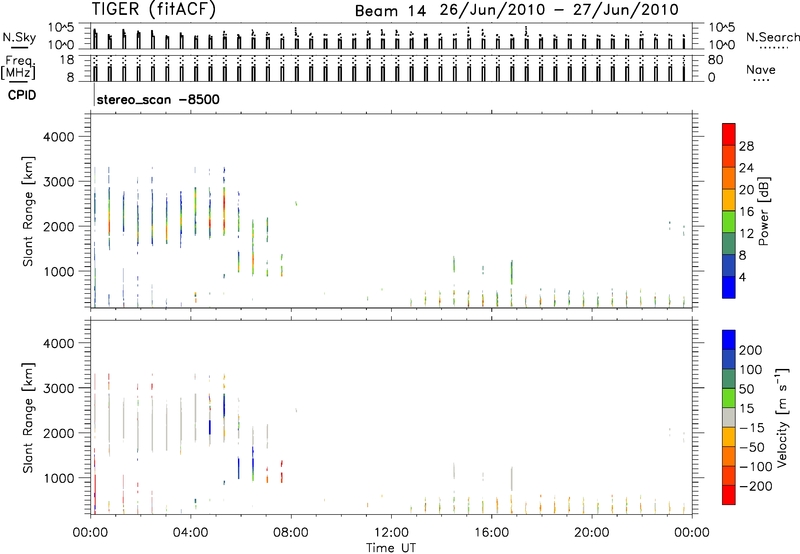
Task: Click the '26/Jun/2010 - 27/Jun/2010' date range
Action: click(559, 10)
